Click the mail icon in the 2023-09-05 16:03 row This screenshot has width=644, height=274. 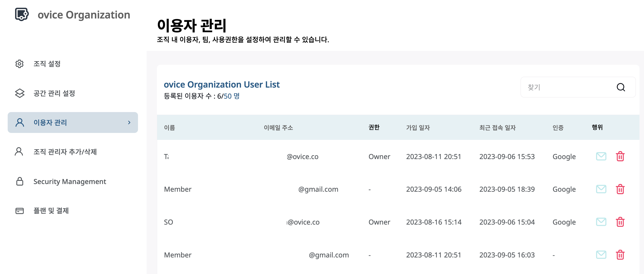(x=601, y=255)
